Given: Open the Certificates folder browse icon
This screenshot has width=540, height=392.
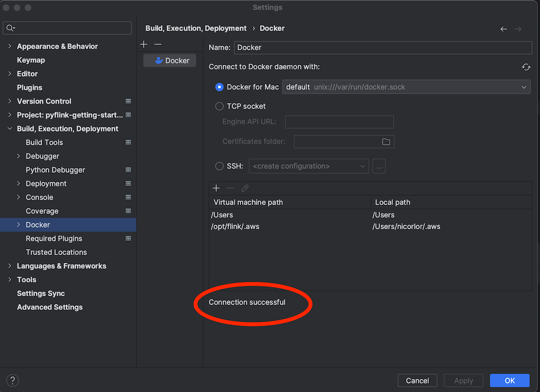Looking at the screenshot, I should [385, 141].
